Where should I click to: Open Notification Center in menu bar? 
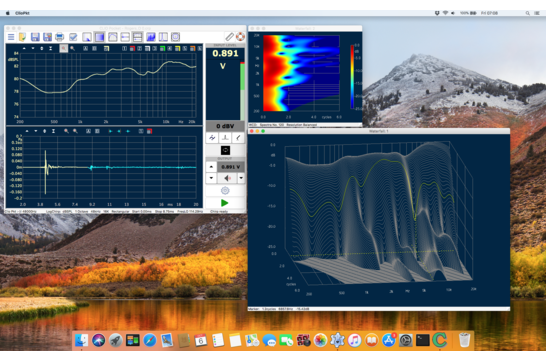(x=537, y=13)
